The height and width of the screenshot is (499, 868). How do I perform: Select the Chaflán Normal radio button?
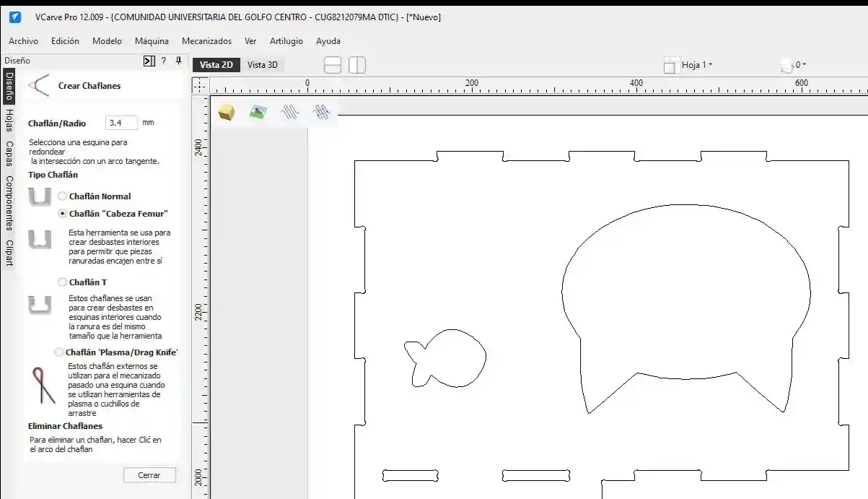(63, 196)
